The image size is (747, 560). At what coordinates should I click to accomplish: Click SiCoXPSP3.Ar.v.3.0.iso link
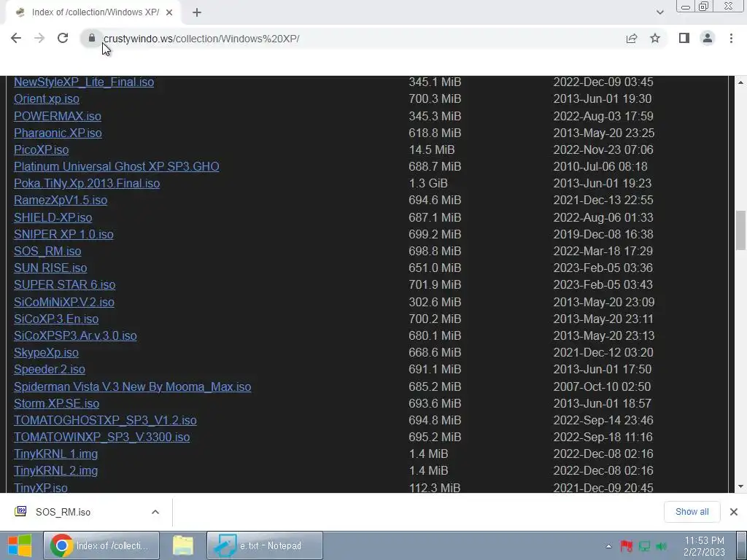(x=75, y=335)
